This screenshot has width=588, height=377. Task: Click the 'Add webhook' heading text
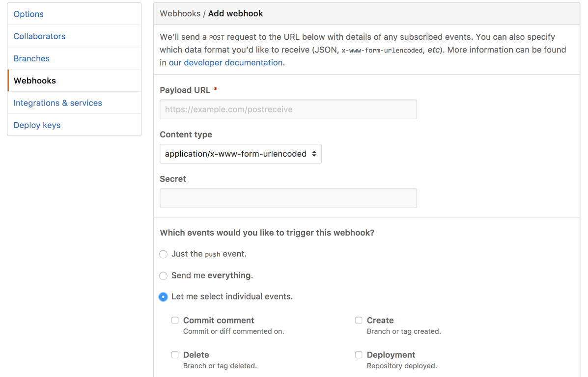point(235,13)
